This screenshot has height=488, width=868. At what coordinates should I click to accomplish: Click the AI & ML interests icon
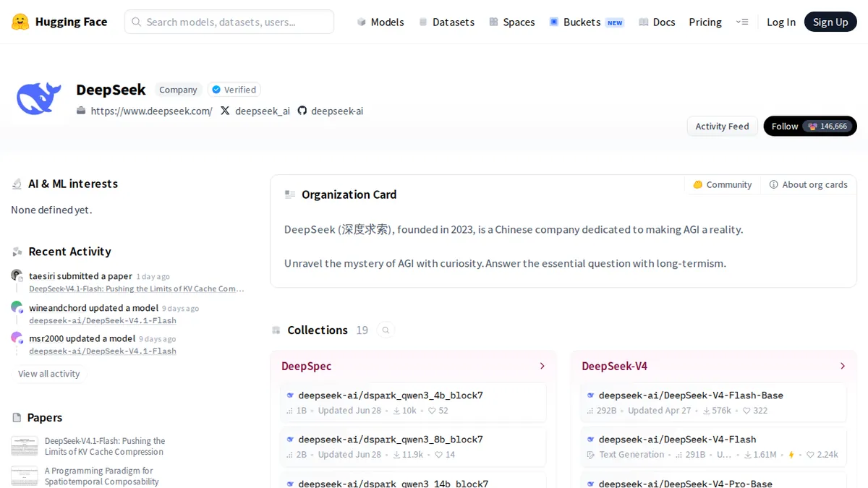17,184
